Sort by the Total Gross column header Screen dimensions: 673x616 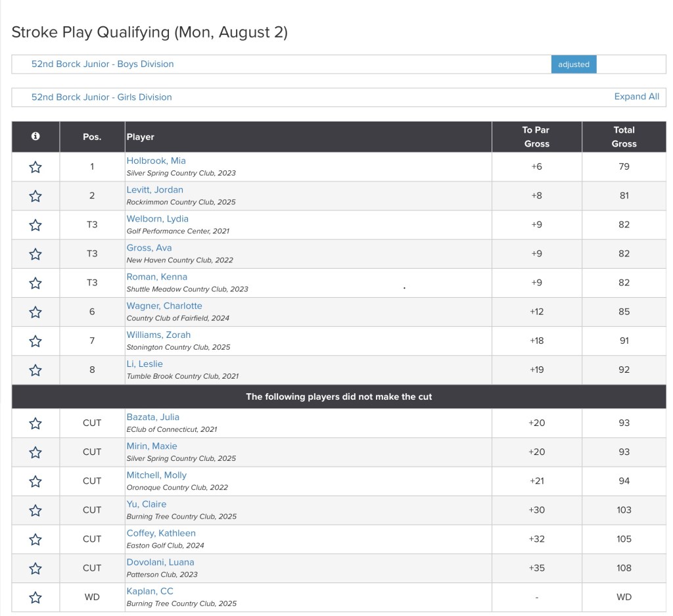click(624, 137)
